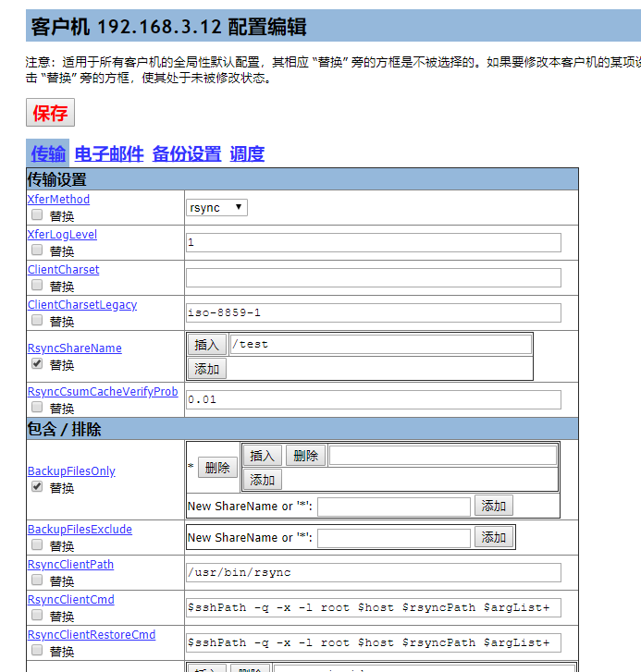Click 插入 button beside /test field
This screenshot has width=641, height=672.
(207, 345)
